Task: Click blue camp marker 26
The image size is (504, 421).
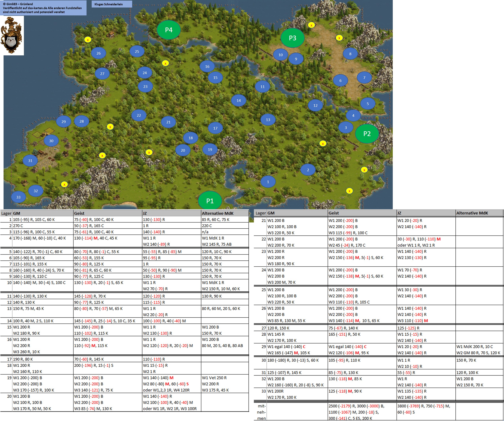Action: click(x=98, y=53)
